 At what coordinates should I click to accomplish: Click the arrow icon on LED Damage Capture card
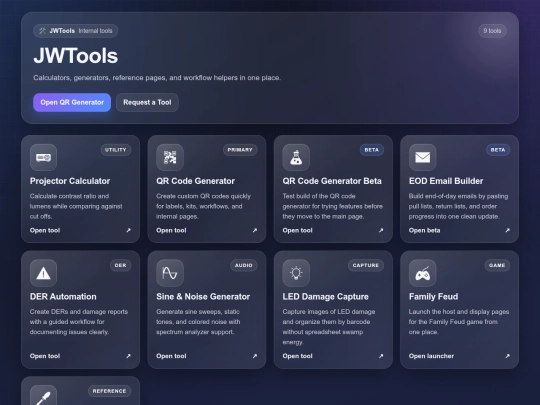click(x=381, y=356)
